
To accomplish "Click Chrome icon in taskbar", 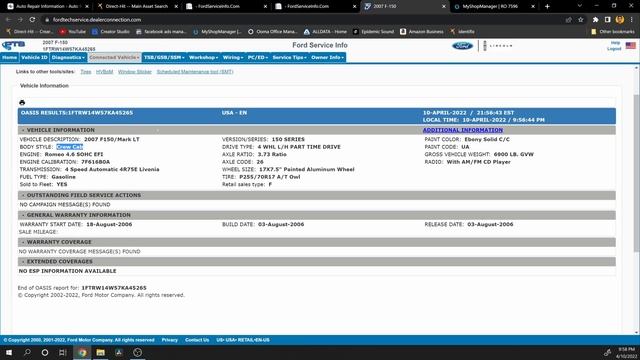I will pyautogui.click(x=82, y=352).
